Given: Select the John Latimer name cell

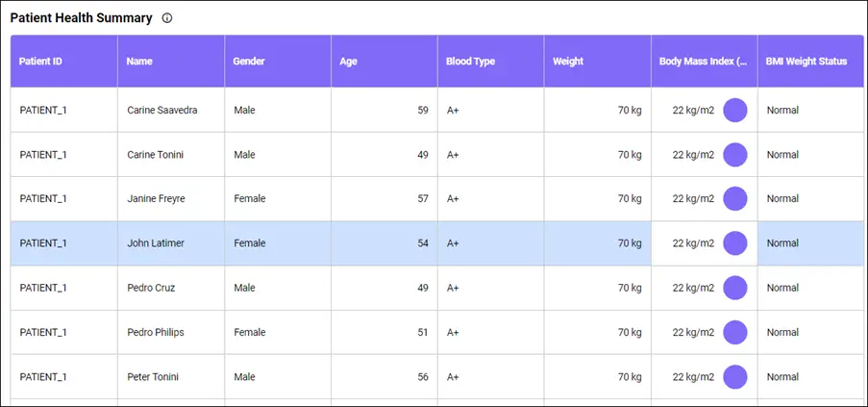Looking at the screenshot, I should pos(171,243).
